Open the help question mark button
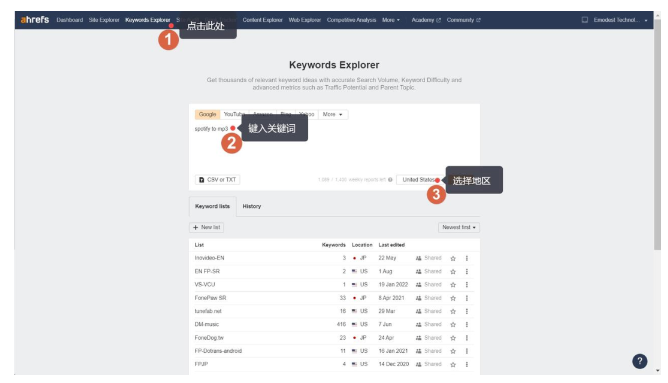The image size is (668, 383). (639, 361)
